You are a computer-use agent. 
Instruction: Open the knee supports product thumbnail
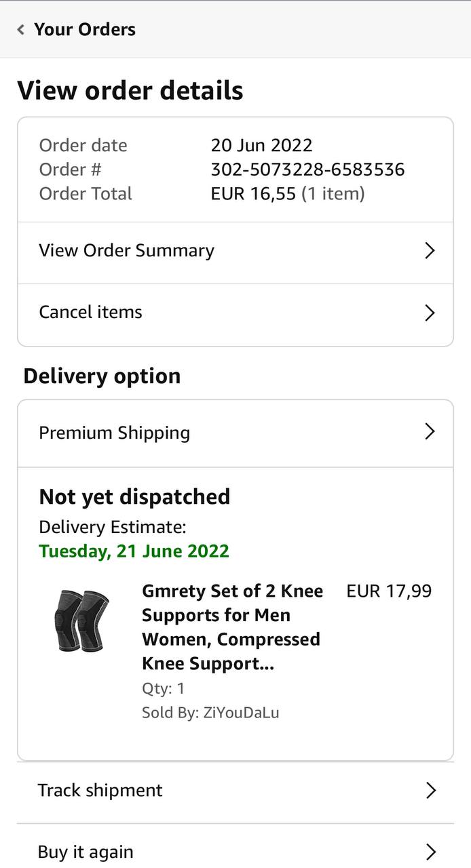click(81, 620)
